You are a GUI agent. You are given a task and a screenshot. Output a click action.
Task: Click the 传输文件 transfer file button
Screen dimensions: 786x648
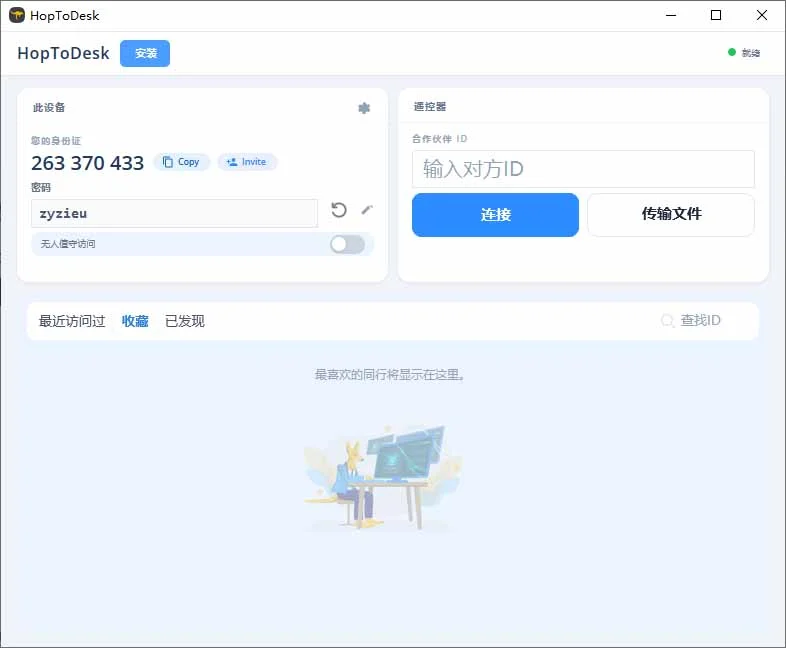tap(671, 214)
